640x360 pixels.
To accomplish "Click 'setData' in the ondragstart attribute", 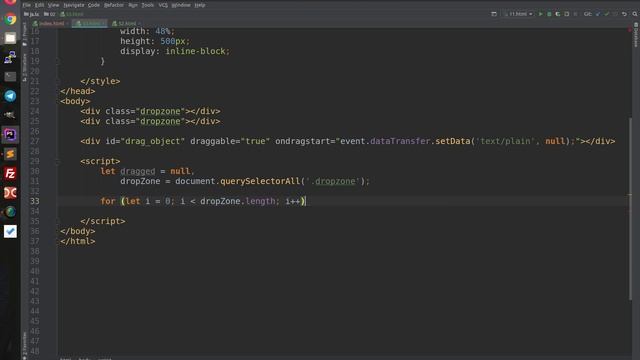I will pos(453,141).
